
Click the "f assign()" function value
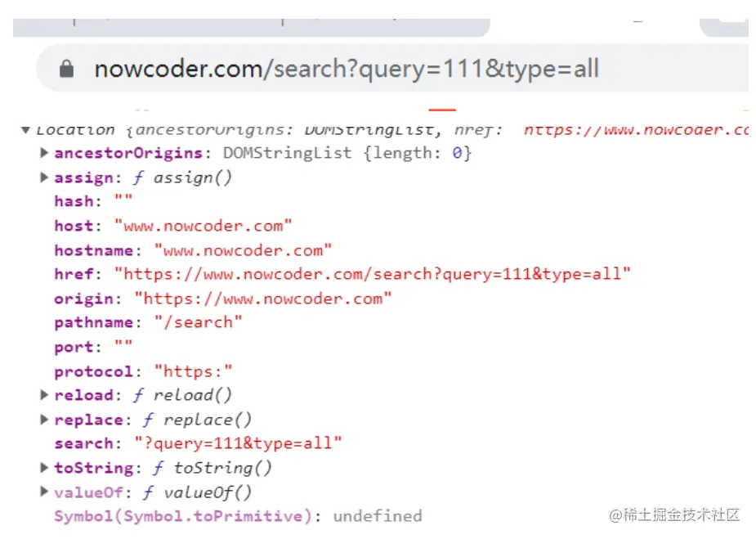pos(183,177)
